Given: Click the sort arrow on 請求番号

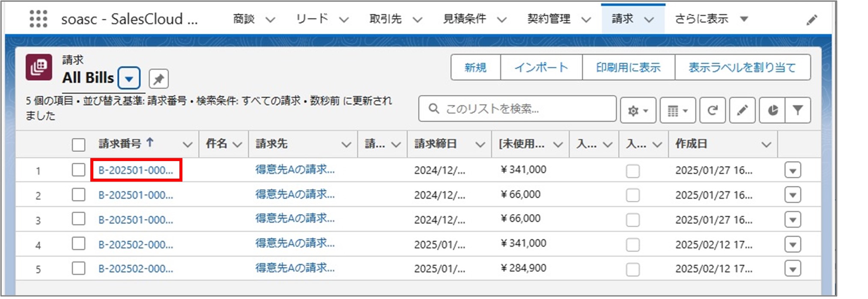Looking at the screenshot, I should (x=150, y=143).
